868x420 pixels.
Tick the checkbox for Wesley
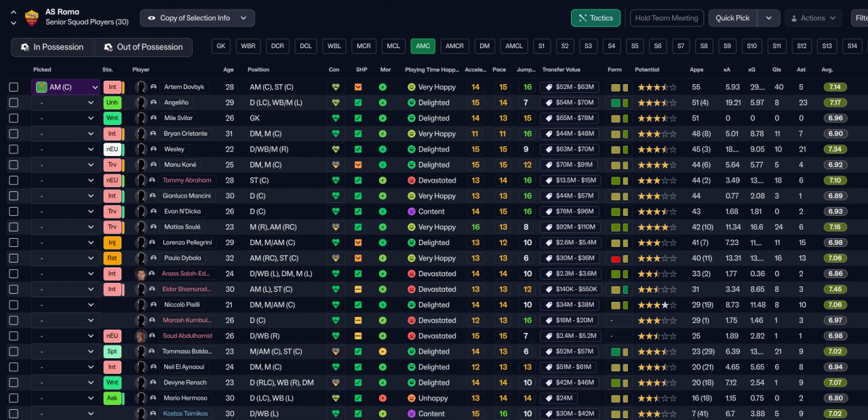pos(14,149)
